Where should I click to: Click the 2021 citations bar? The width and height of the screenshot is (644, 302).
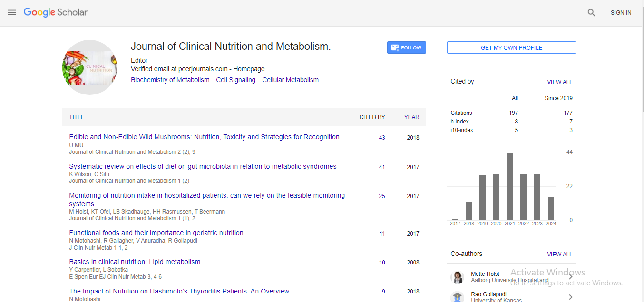[510, 187]
